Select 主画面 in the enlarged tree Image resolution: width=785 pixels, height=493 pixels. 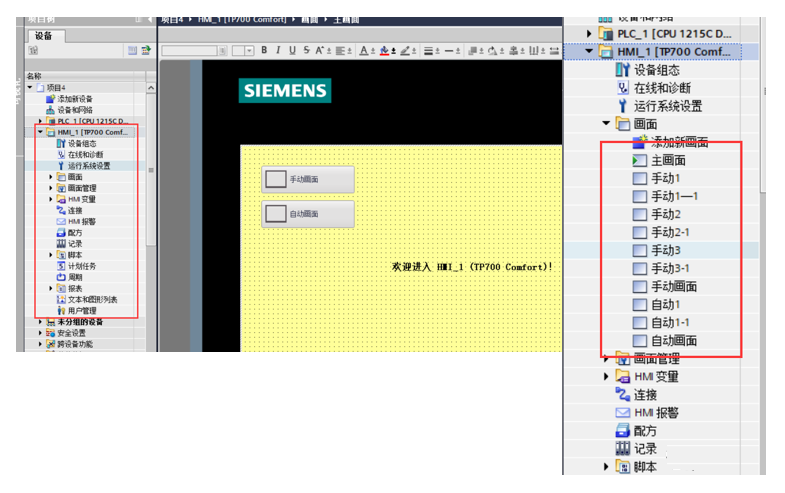coord(668,160)
